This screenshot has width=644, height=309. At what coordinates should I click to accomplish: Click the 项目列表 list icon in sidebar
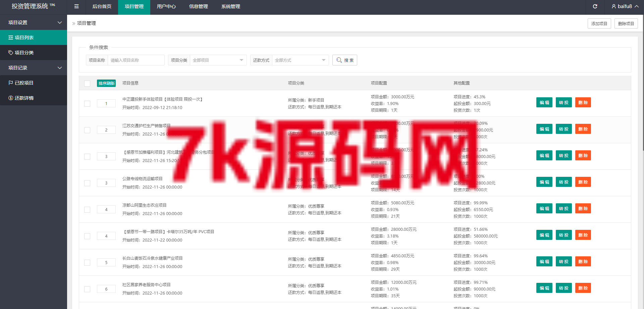point(11,38)
